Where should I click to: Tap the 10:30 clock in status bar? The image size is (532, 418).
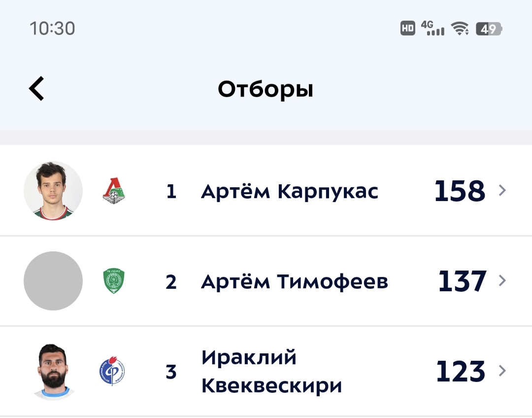(52, 29)
